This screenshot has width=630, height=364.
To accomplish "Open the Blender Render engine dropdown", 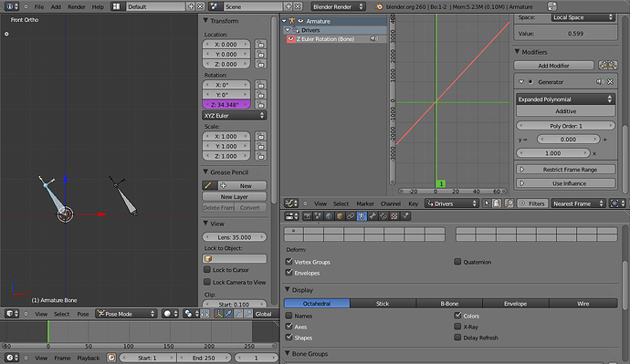I will [x=338, y=6].
